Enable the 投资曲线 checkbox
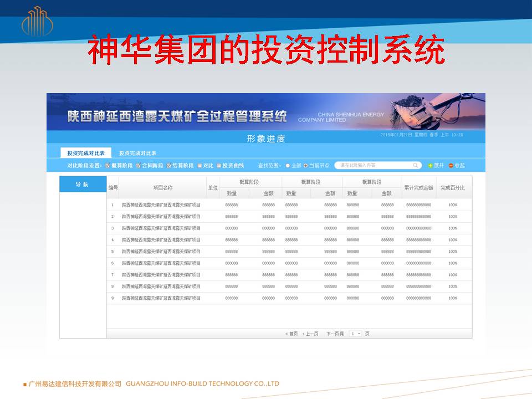 pos(219,166)
